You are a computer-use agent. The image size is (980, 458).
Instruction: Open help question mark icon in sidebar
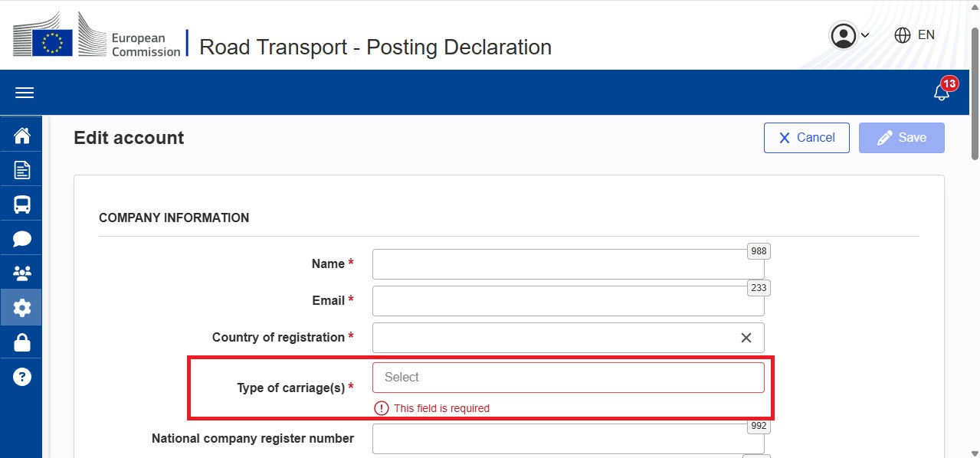(x=22, y=377)
